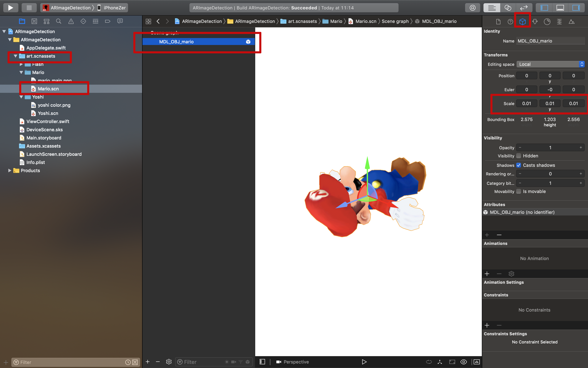The height and width of the screenshot is (368, 588).
Task: Open the Node inspector cube icon
Action: 523,22
